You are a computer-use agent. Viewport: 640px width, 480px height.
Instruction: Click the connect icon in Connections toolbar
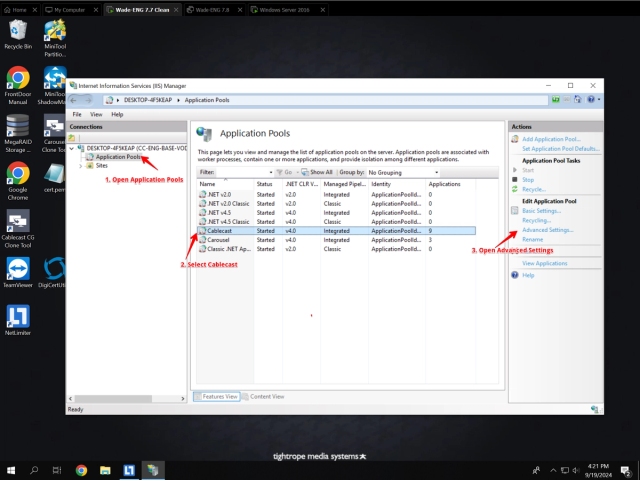pos(72,138)
